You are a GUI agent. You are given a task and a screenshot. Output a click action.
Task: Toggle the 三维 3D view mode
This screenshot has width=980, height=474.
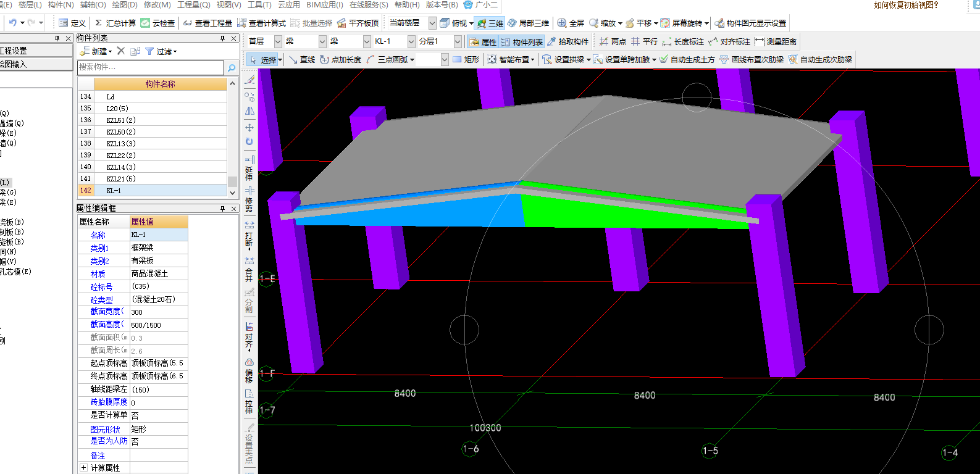[490, 23]
